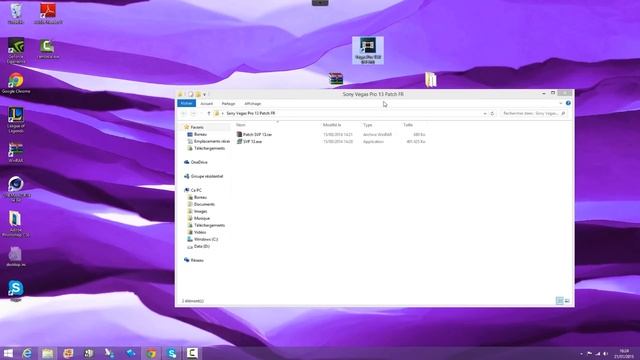Open Documents under Ce PC

coord(201,204)
